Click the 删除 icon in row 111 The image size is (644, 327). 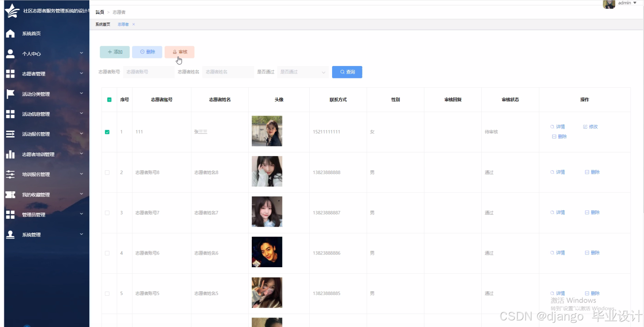coord(554,137)
